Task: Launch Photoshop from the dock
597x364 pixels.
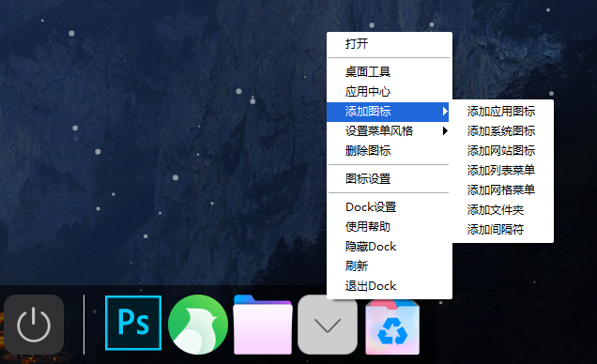Action: coord(133,323)
